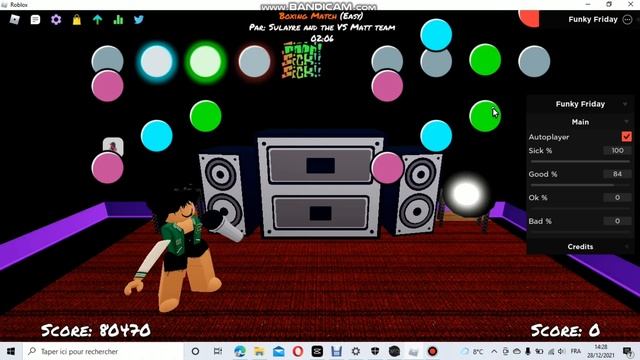Click the teal upward arrow icon
The height and width of the screenshot is (360, 640).
point(98,20)
